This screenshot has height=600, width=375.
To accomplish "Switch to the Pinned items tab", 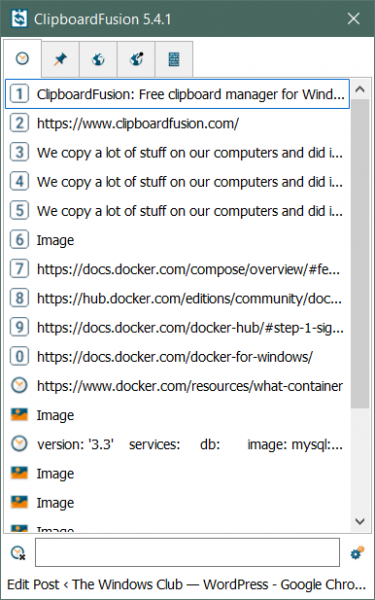I will 60,59.
